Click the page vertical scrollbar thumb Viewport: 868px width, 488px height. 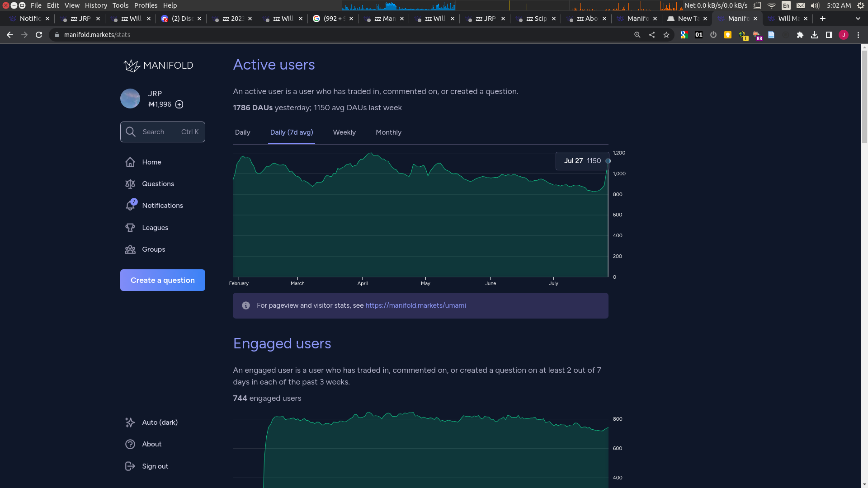point(864,97)
